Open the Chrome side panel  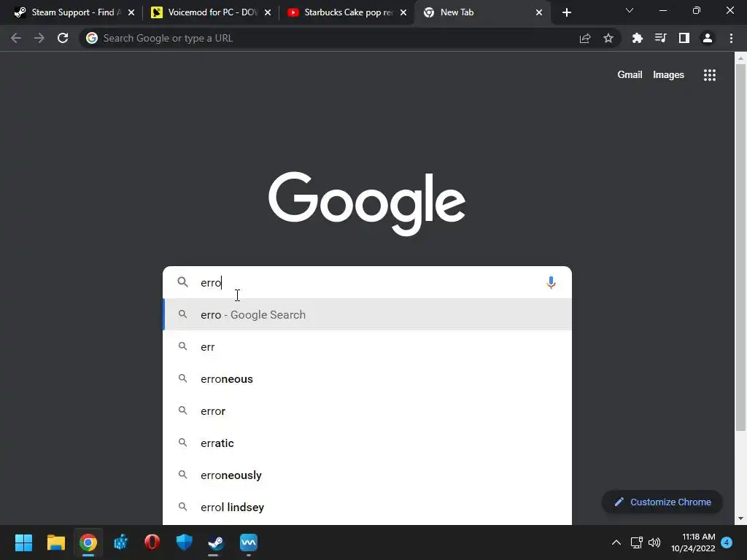pyautogui.click(x=684, y=38)
